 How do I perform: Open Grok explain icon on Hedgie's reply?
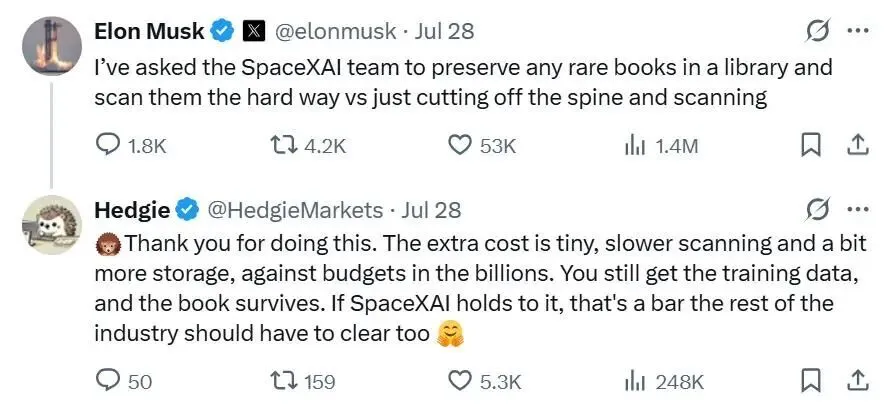[x=816, y=211]
